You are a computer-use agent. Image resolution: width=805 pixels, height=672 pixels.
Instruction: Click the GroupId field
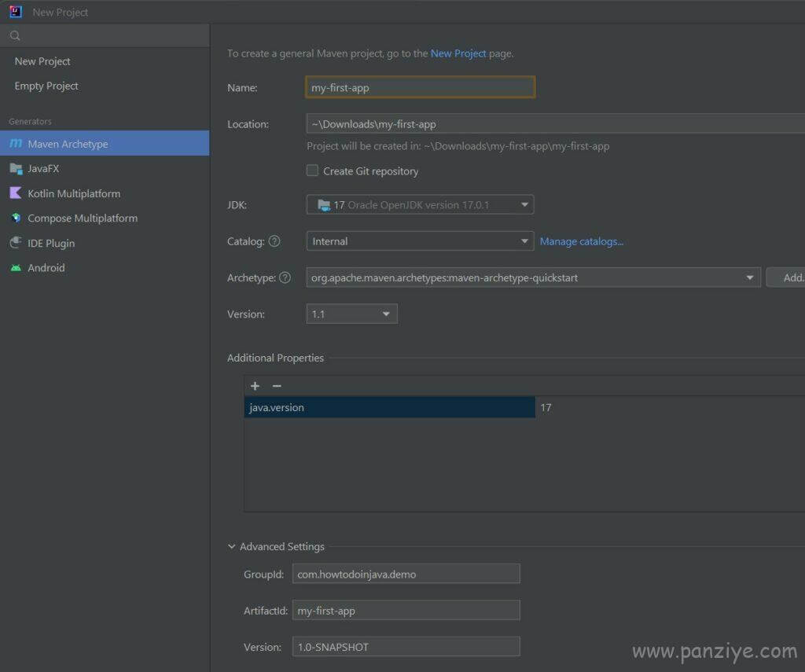click(x=406, y=574)
